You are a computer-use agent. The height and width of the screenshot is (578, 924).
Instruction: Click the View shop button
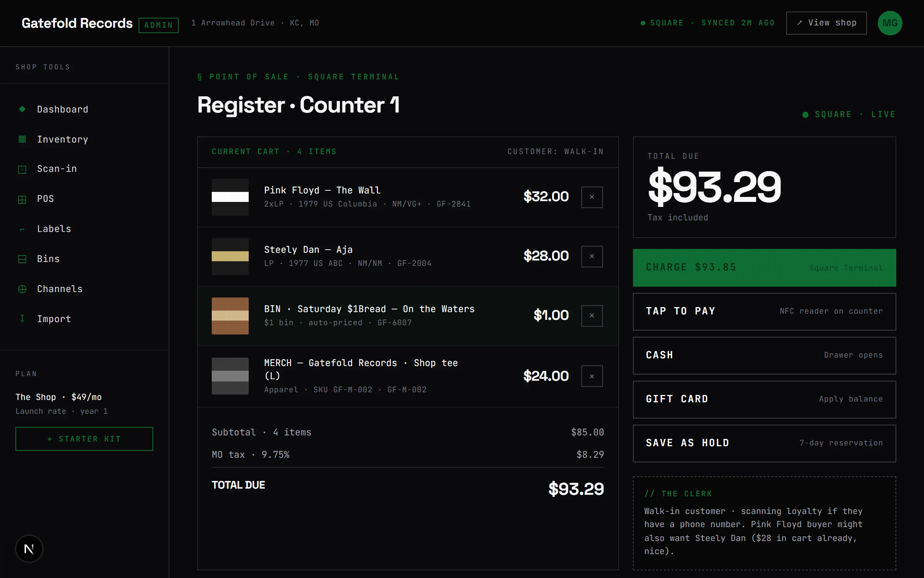coord(826,23)
